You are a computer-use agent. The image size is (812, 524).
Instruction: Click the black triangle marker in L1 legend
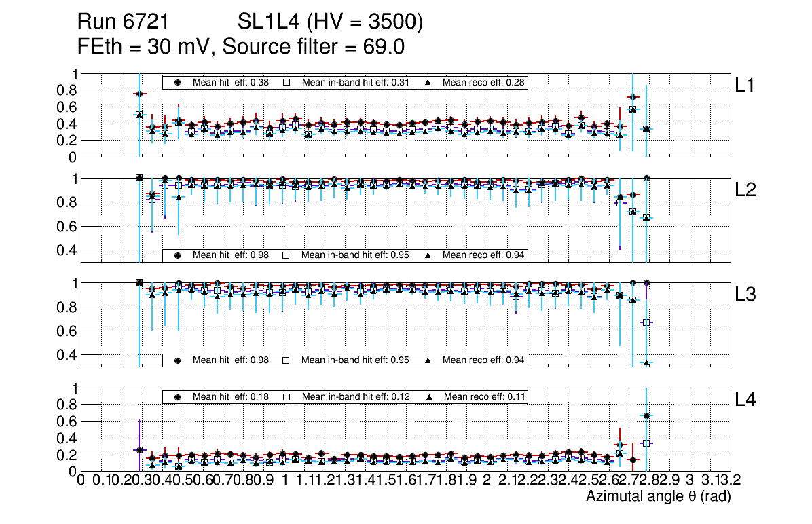(428, 82)
